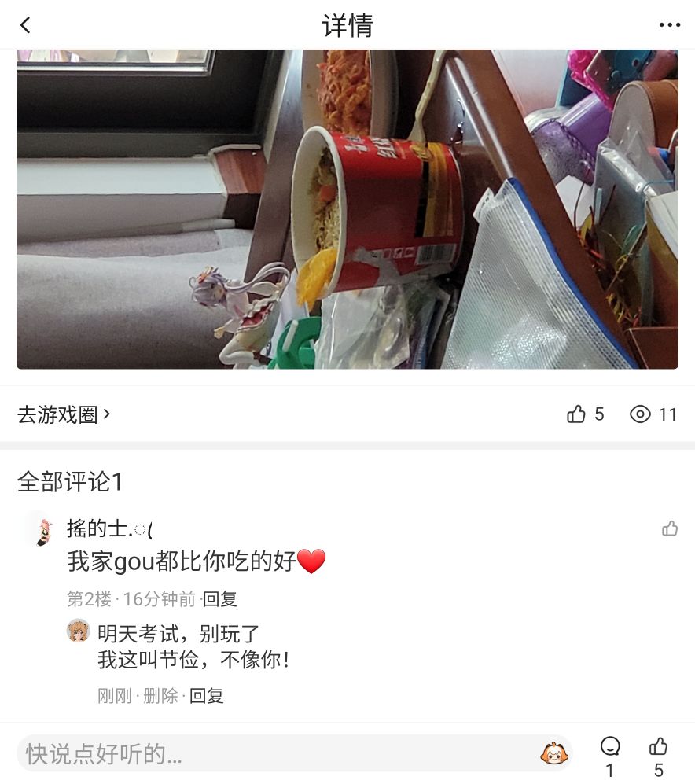
Task: Like the comment by 摇的士
Action: click(670, 528)
